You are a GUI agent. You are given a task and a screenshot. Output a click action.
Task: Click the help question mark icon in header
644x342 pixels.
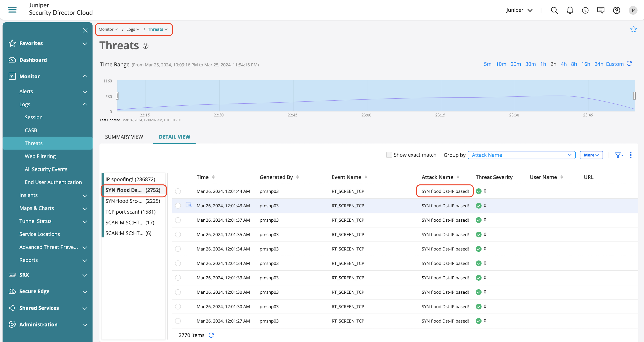(616, 10)
